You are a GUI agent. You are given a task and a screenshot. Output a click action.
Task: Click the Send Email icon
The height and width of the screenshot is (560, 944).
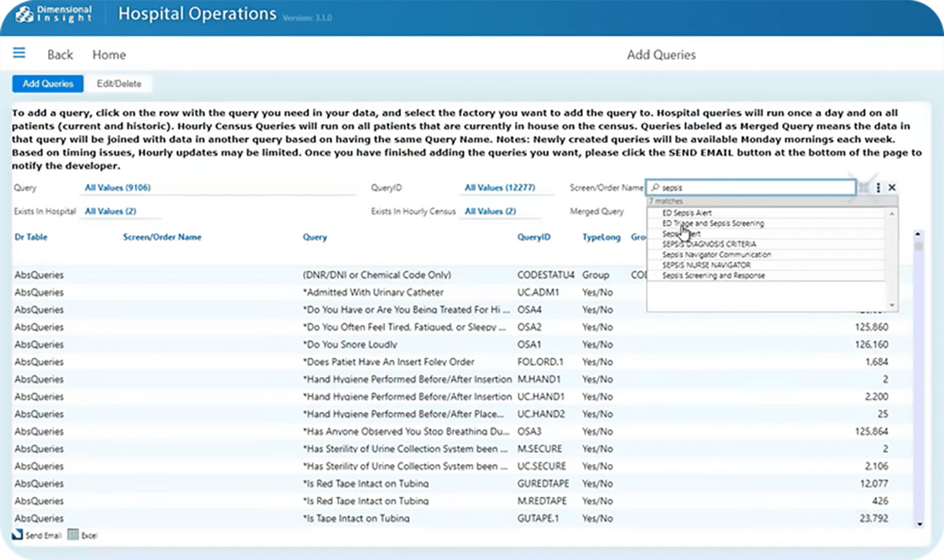(19, 535)
